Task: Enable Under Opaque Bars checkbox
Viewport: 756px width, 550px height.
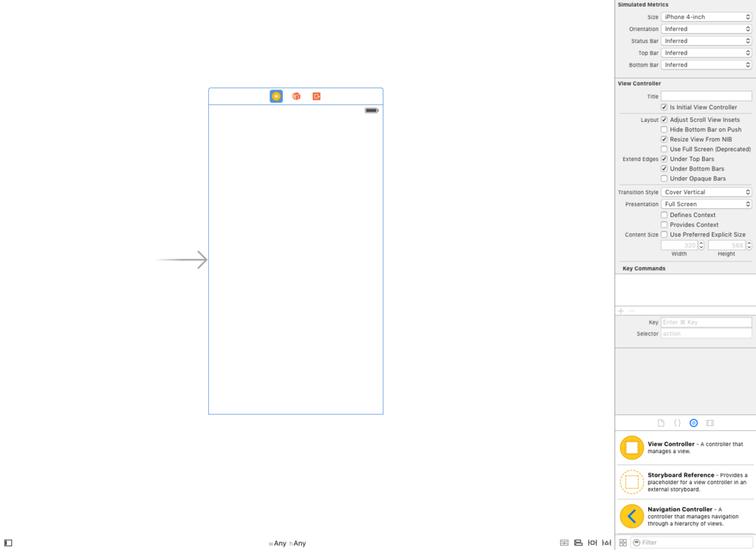Action: tap(664, 179)
